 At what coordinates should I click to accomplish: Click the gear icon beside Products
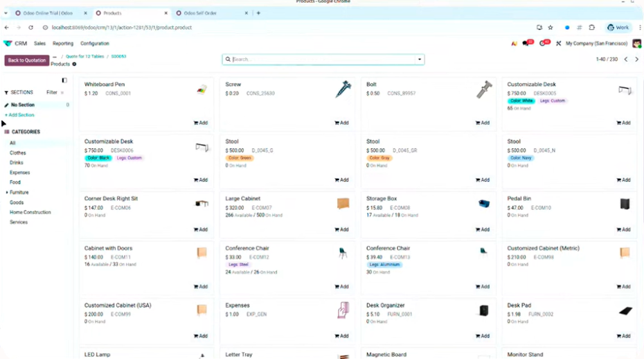tap(74, 64)
